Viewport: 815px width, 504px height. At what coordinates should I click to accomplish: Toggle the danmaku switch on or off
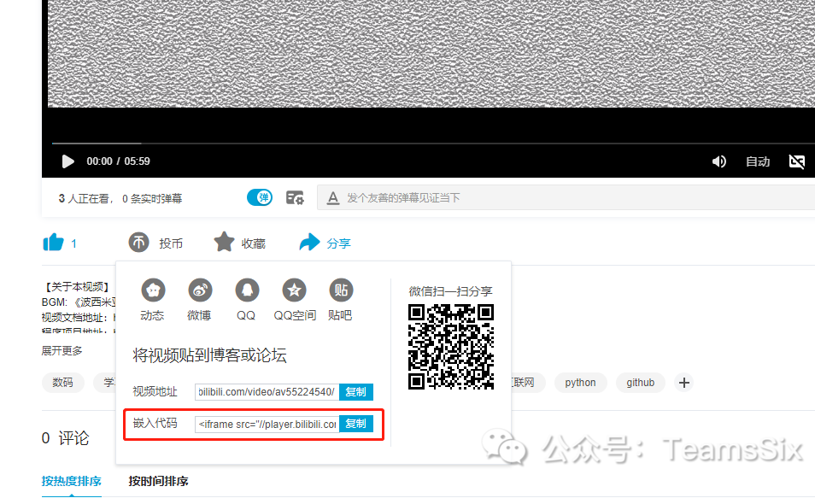(x=260, y=197)
